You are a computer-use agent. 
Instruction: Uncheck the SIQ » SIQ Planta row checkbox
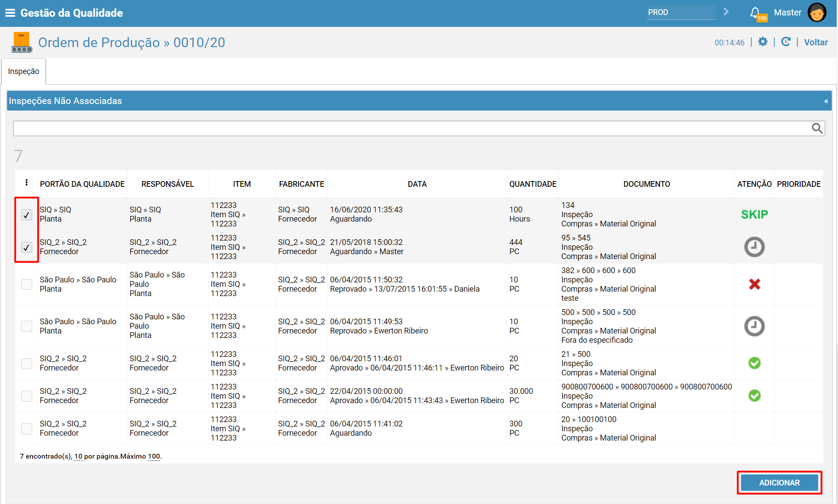[26, 215]
